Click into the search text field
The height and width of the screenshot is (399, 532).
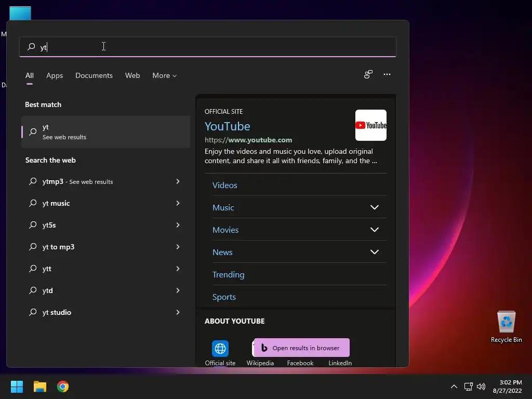[x=208, y=47]
